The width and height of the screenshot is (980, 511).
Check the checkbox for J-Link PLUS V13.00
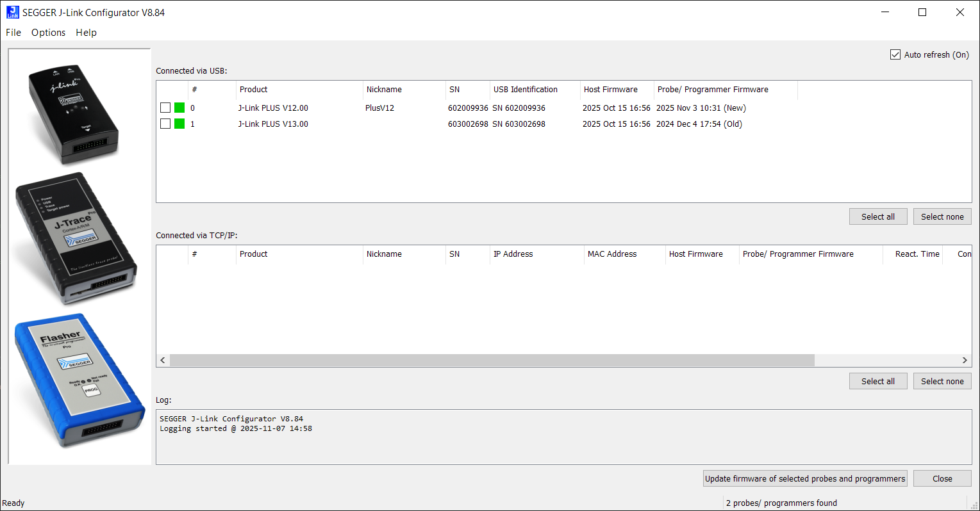pyautogui.click(x=165, y=124)
